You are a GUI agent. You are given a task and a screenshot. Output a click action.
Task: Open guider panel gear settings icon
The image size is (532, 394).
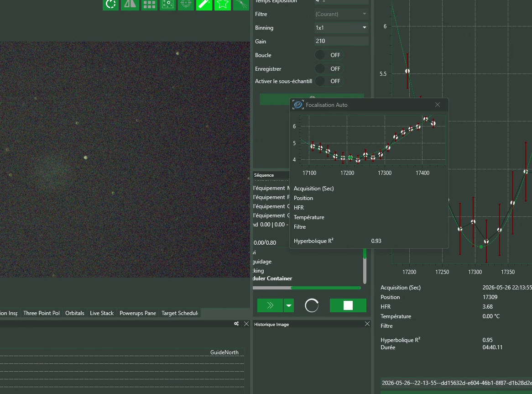[236, 324]
